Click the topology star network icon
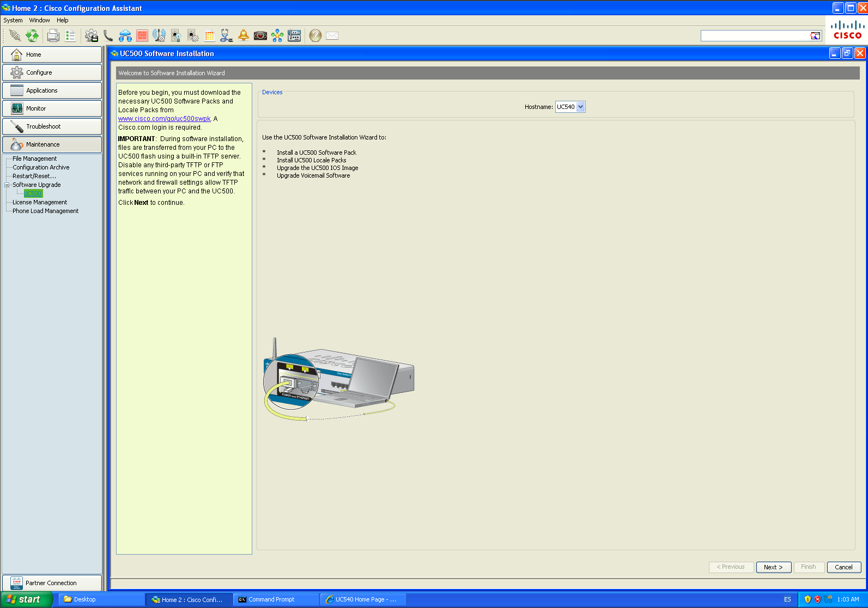868x608 pixels. click(277, 36)
